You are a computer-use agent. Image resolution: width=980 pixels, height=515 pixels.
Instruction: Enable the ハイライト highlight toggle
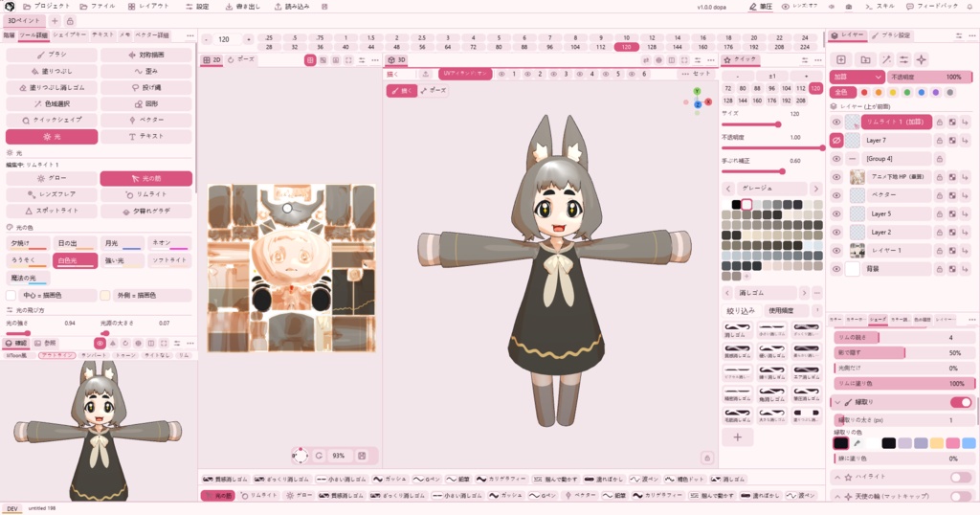[961, 477]
